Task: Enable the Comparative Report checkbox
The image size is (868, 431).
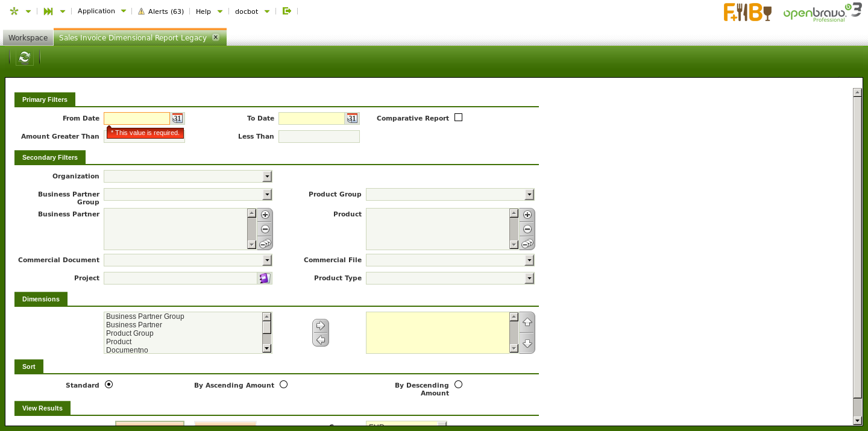Action: 458,118
